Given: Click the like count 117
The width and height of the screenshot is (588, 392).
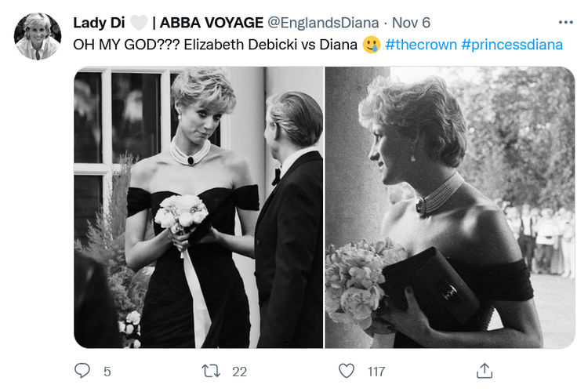Looking at the screenshot, I should pyautogui.click(x=376, y=370).
